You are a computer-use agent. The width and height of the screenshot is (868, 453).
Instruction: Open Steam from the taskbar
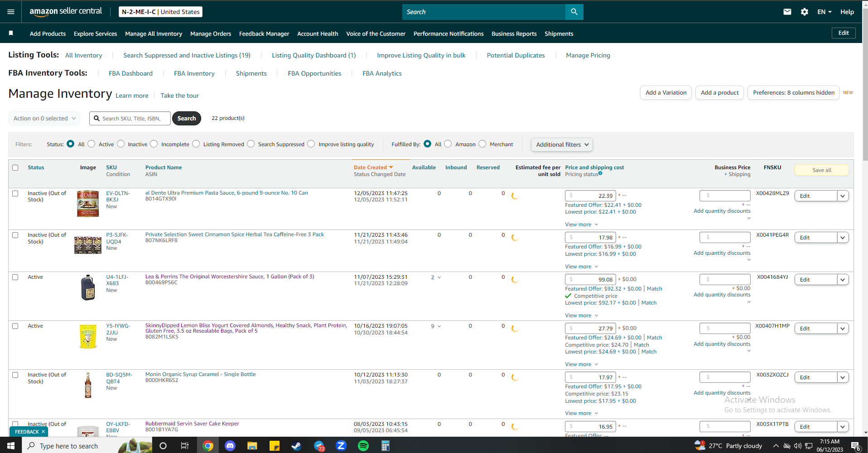click(x=297, y=446)
